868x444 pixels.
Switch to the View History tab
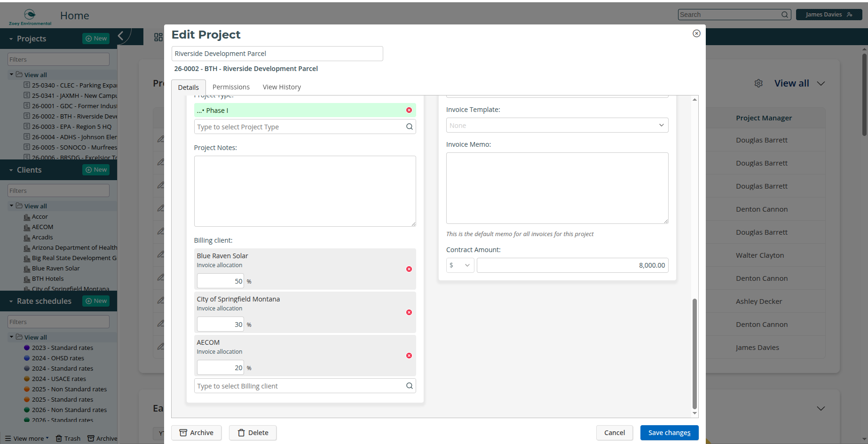tap(282, 87)
